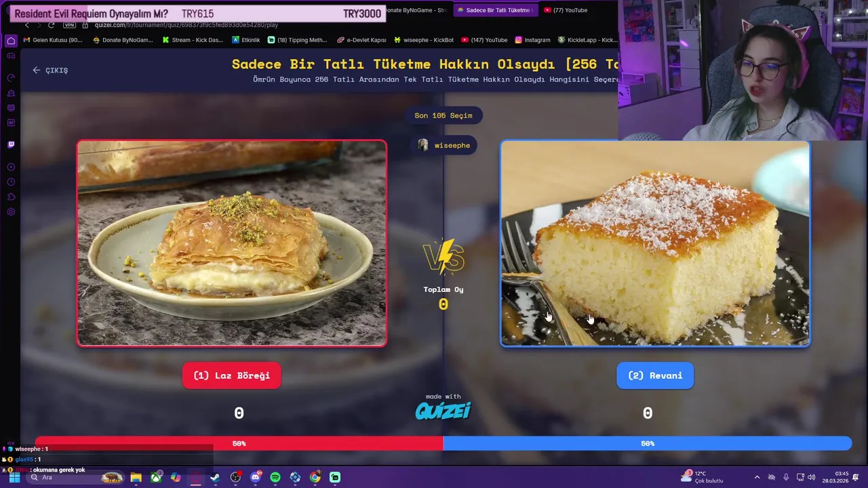Click the Resident Evil Requiem donation banner
This screenshot has height=488, width=868.
(x=197, y=14)
